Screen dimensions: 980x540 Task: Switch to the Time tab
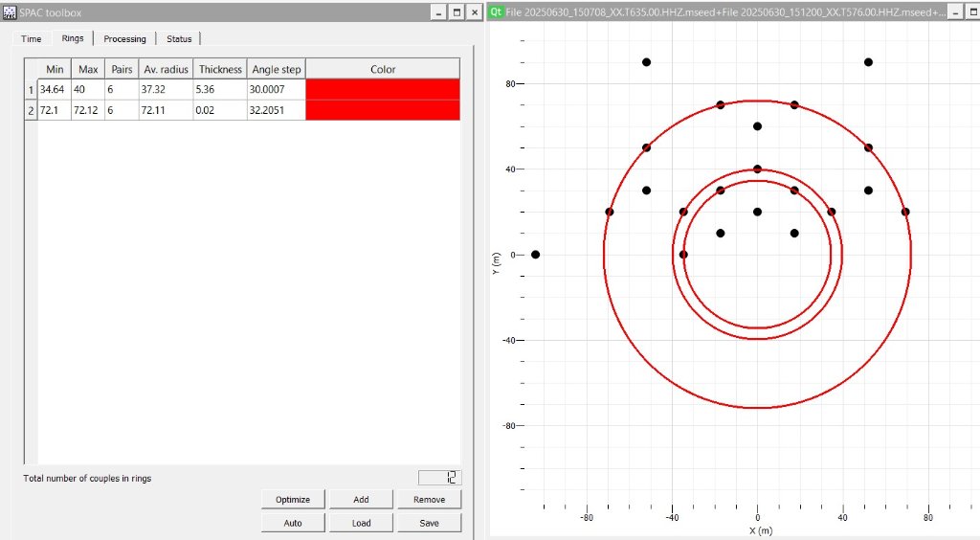[x=31, y=39]
